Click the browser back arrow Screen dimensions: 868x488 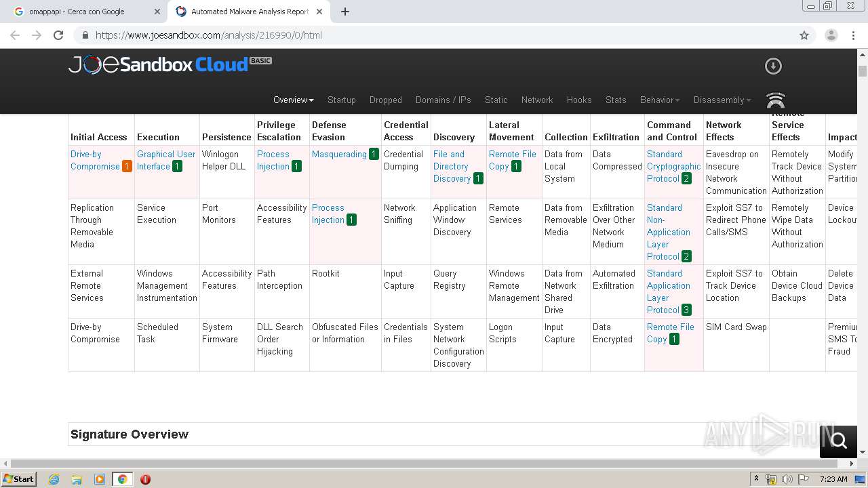(x=15, y=35)
